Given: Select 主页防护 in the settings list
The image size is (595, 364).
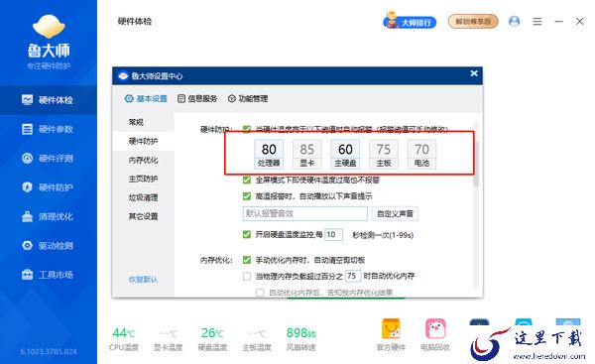Looking at the screenshot, I should 144,179.
